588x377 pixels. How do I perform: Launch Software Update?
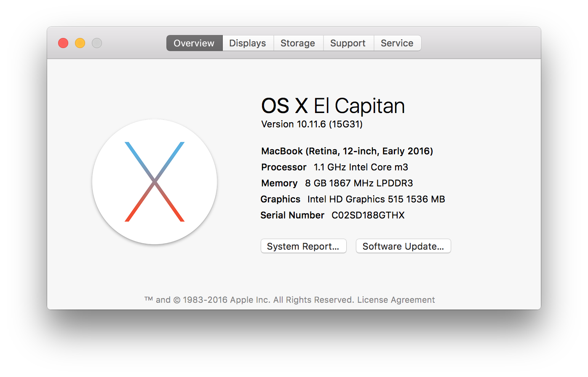point(404,246)
